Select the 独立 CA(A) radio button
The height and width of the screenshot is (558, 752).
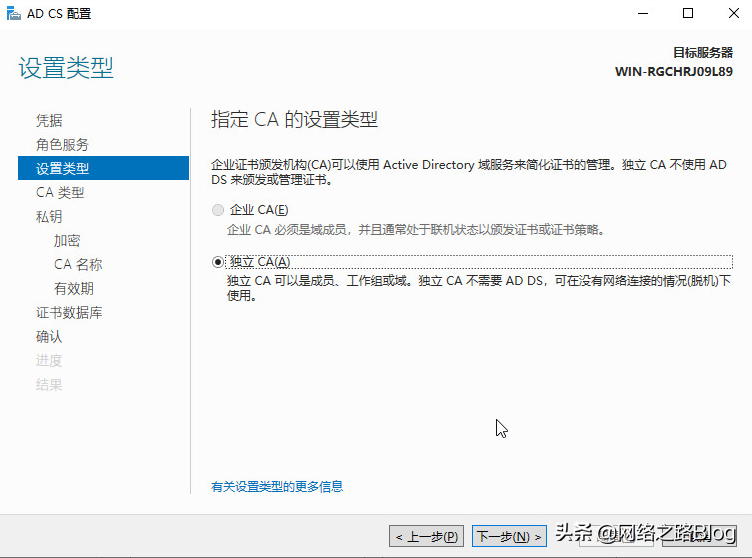point(218,262)
